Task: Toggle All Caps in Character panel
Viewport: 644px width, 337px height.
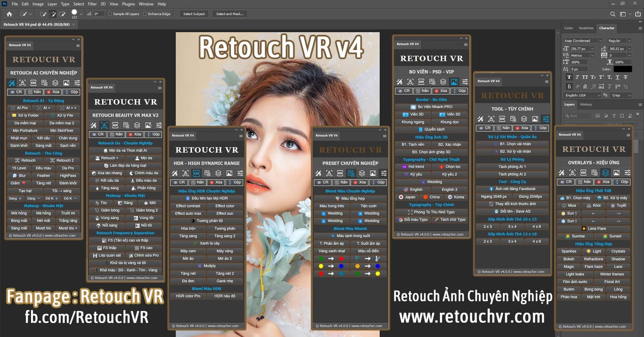Action: (x=585, y=77)
